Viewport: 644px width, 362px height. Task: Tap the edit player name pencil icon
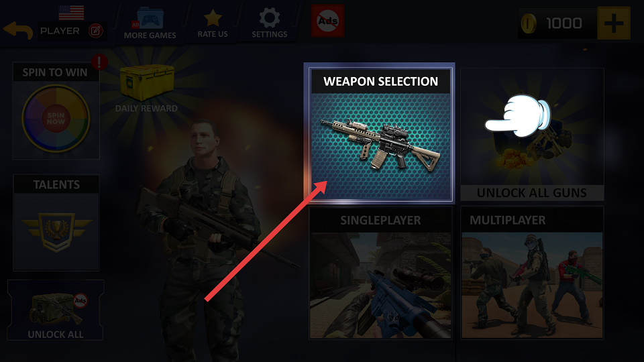(95, 31)
